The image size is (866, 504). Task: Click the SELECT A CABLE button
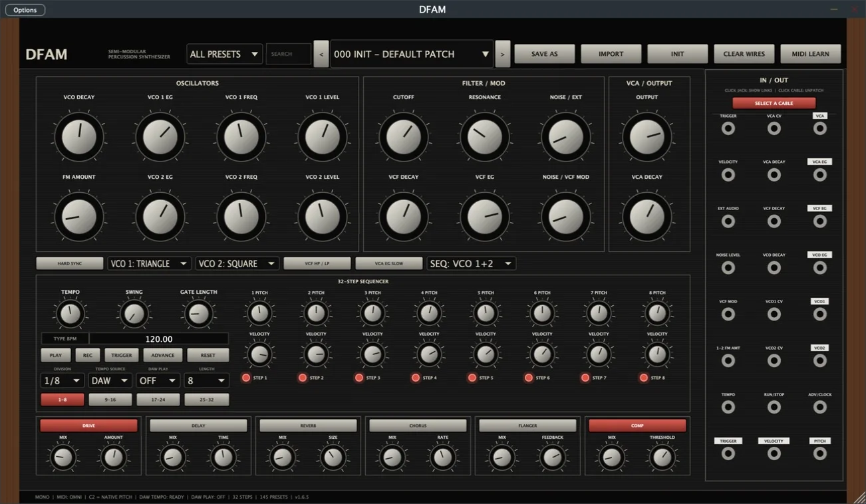tap(774, 103)
